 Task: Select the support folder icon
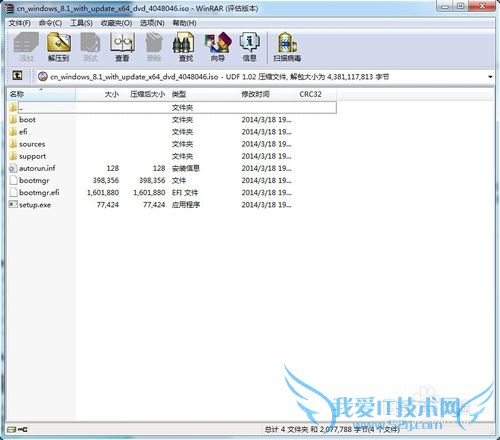[x=13, y=156]
